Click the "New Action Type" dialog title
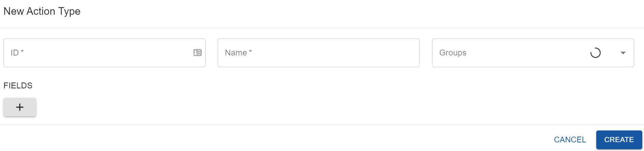Screen dimensions: 644x151 pyautogui.click(x=42, y=11)
